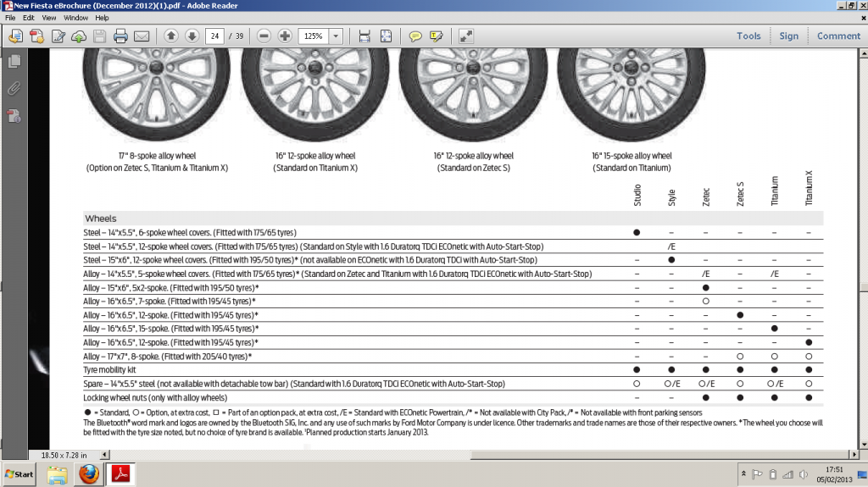Open the signatures panel icon
The height and width of the screenshot is (487, 868).
14,116
